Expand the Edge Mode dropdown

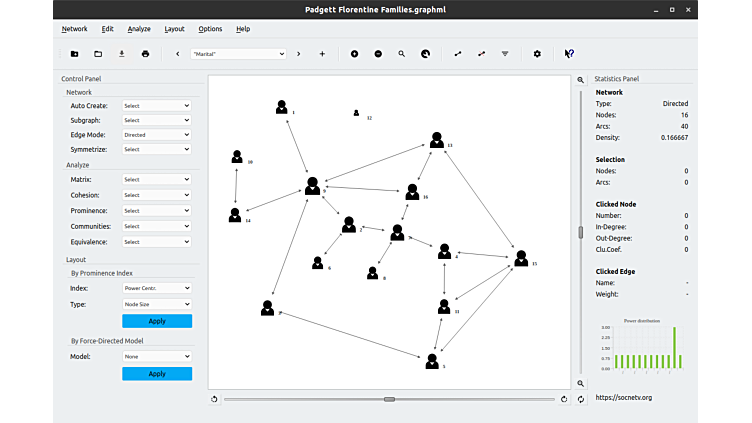[156, 135]
